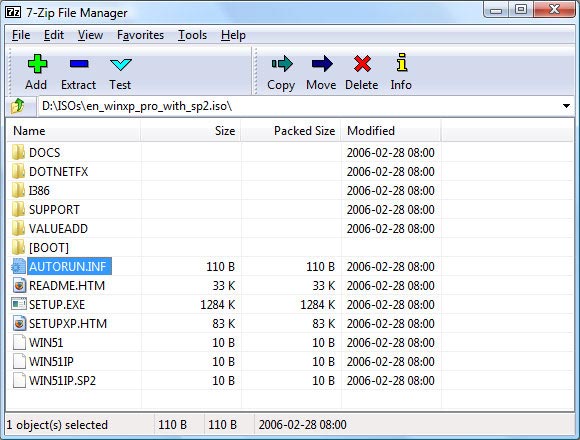Click the SETUPXP.HTM file icon
This screenshot has height=440, width=580.
coord(19,324)
